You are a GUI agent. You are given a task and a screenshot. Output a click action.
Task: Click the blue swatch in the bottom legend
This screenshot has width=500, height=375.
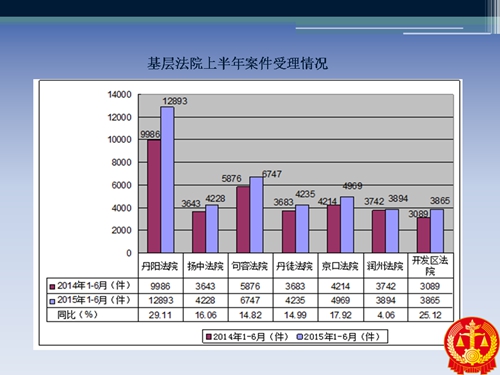coord(300,337)
